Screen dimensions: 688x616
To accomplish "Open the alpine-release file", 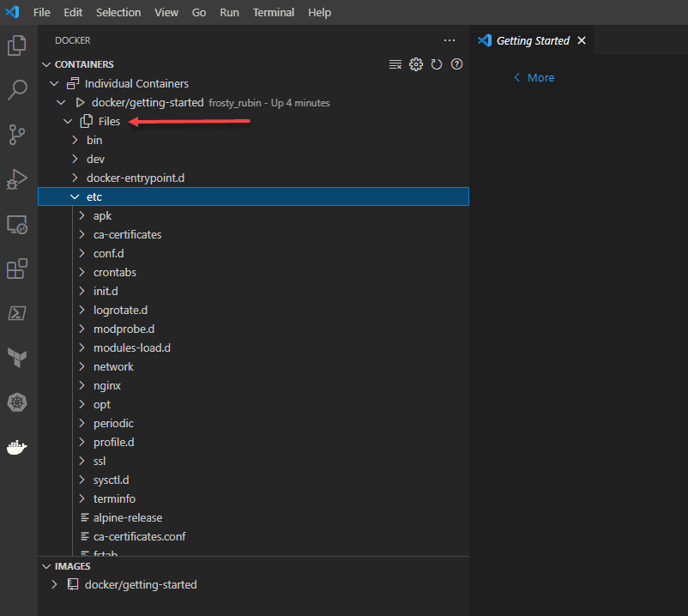I will 127,517.
